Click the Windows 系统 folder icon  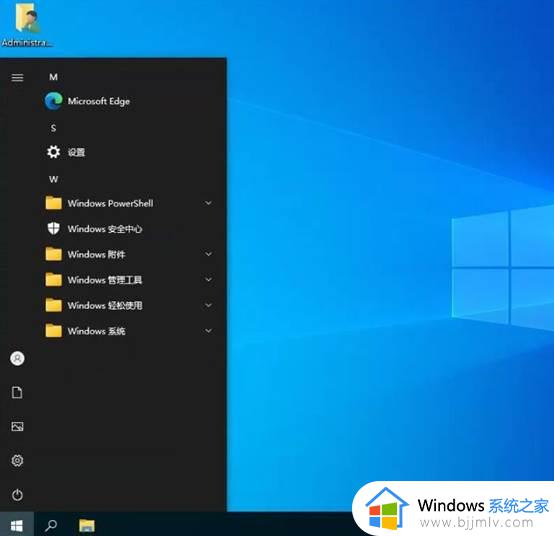54,331
